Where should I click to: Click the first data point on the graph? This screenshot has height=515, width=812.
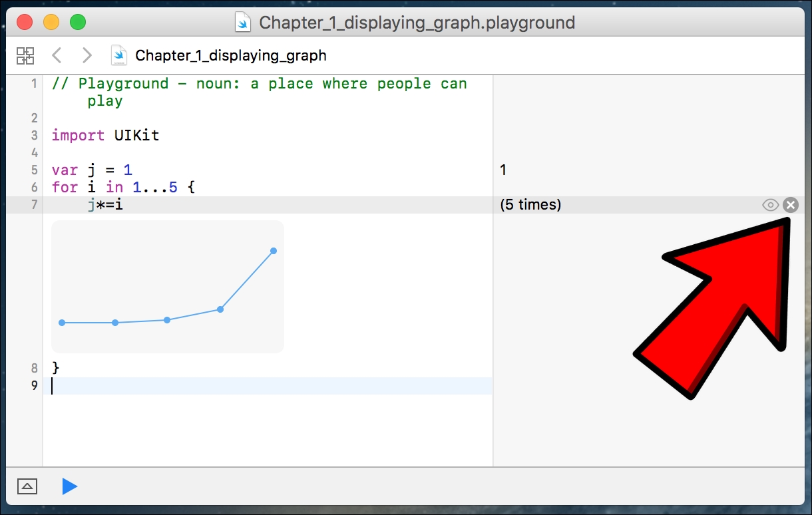(x=62, y=323)
